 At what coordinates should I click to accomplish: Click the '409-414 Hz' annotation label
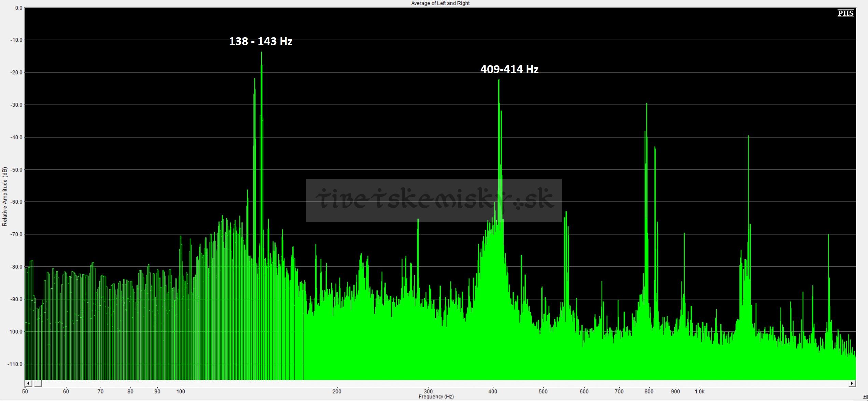(509, 69)
